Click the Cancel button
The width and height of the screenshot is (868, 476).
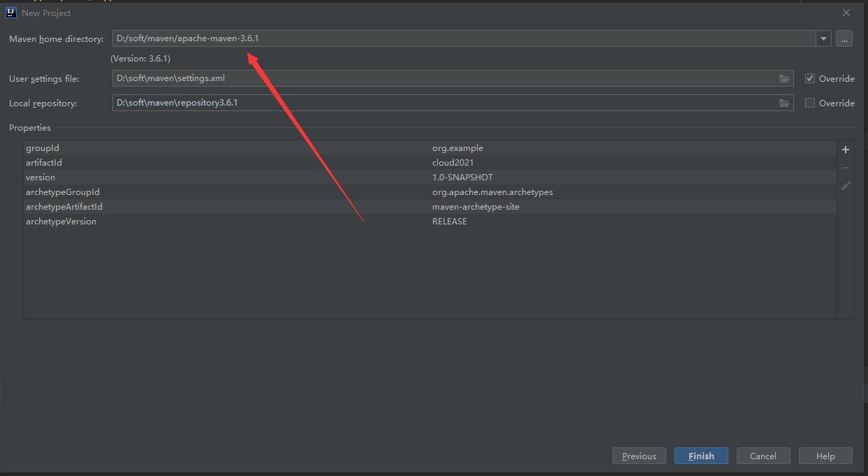click(x=763, y=456)
